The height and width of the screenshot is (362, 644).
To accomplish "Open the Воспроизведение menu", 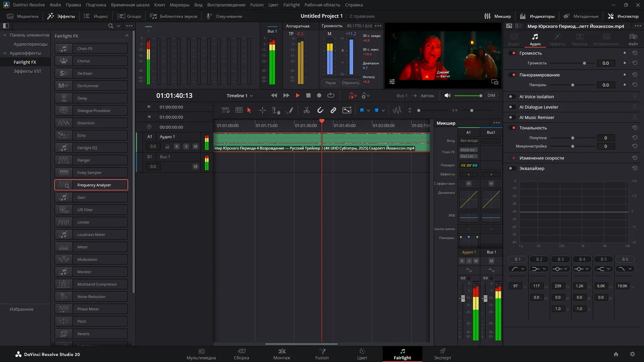I will (226, 5).
